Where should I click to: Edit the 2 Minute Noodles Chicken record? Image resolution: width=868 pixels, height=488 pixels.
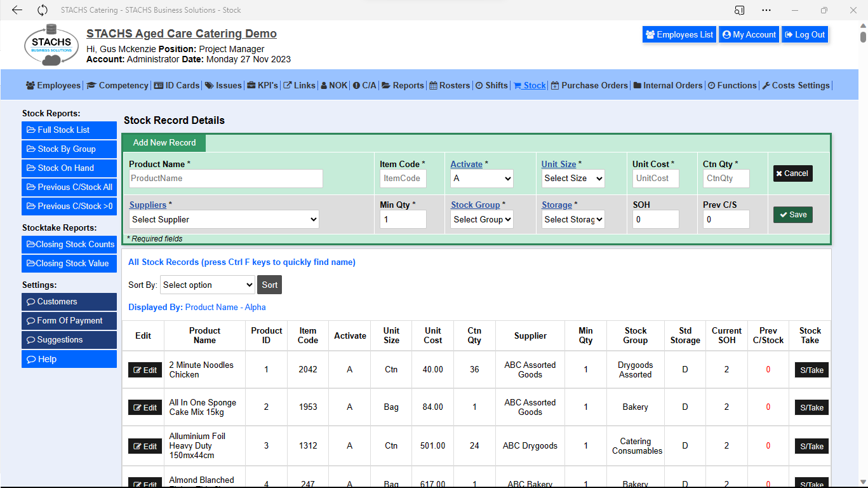click(x=145, y=370)
